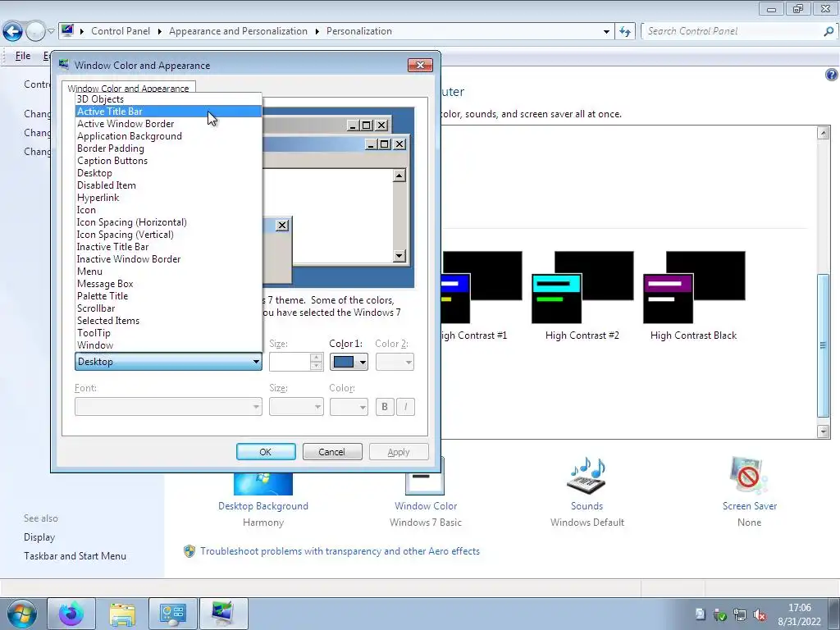Select Message Box in the list
840x630 pixels.
tap(168, 284)
